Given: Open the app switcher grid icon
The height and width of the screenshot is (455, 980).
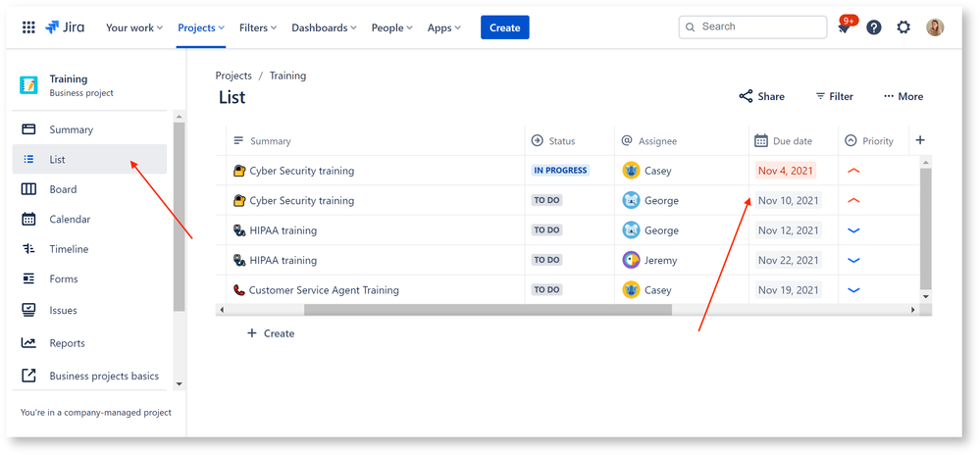Looking at the screenshot, I should (x=28, y=27).
